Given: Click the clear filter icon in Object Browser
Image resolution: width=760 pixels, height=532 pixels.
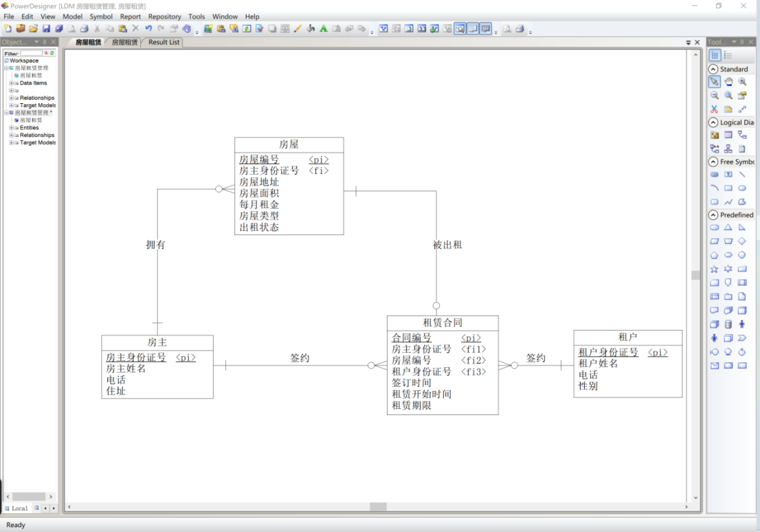Looking at the screenshot, I should coord(47,53).
